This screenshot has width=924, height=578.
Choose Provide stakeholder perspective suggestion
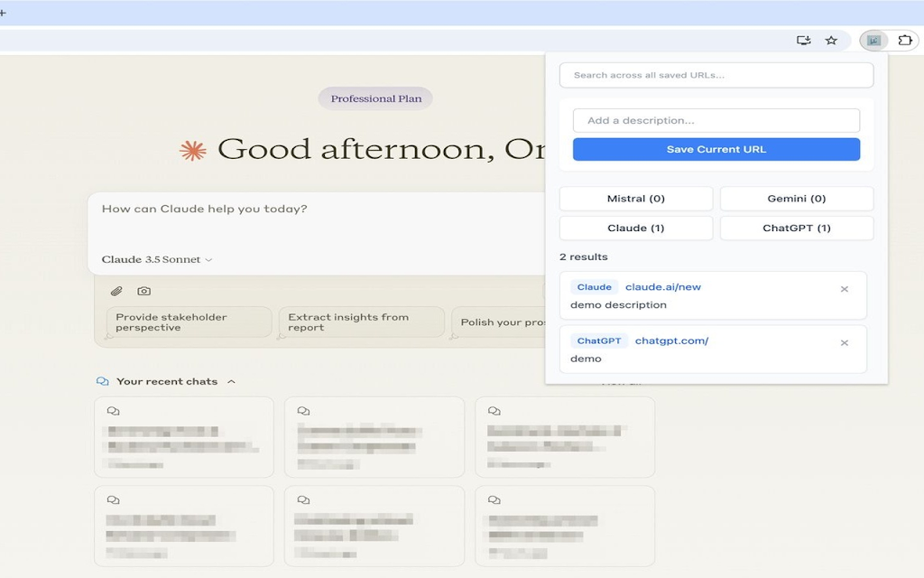coord(189,322)
